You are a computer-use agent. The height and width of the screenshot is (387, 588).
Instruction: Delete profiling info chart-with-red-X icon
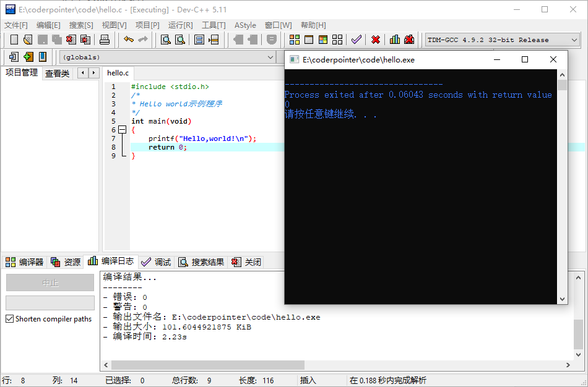pyautogui.click(x=409, y=40)
